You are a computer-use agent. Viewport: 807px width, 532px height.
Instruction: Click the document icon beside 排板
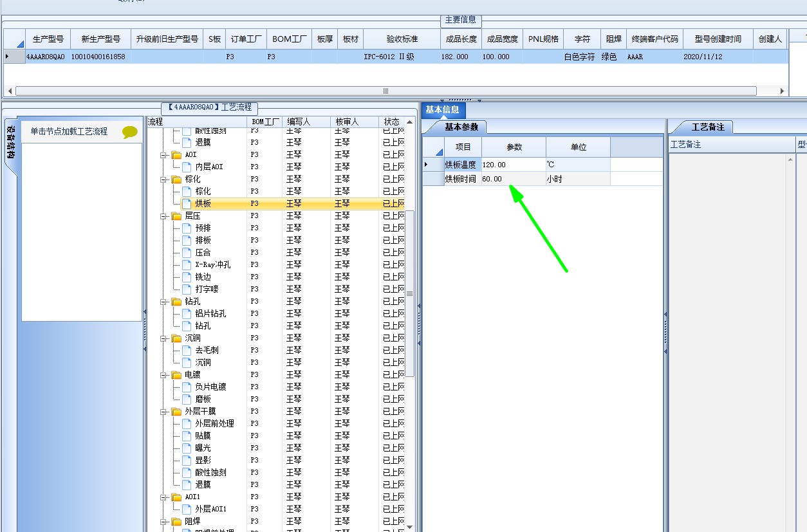click(187, 240)
